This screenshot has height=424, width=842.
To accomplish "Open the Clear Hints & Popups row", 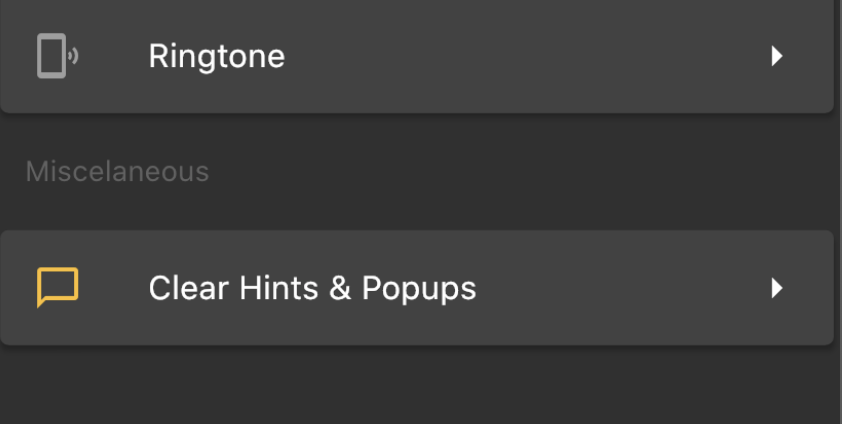I will tap(416, 288).
